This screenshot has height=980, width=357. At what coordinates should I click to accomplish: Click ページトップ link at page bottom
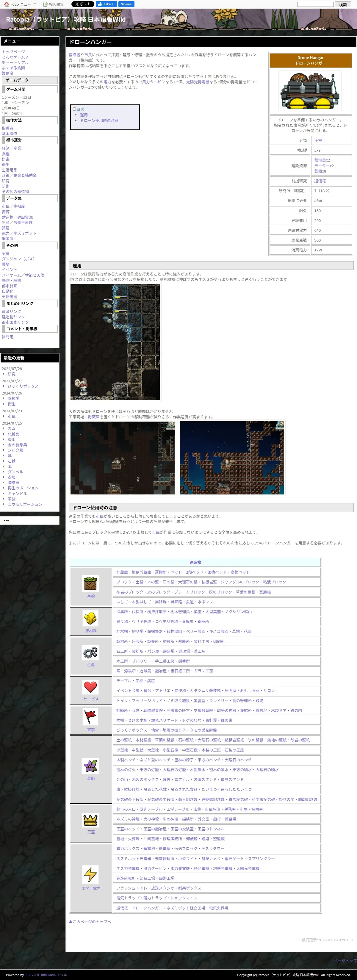tap(345, 961)
